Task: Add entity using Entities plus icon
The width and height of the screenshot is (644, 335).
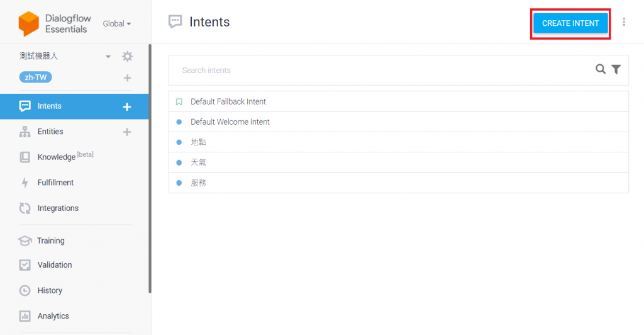Action: [127, 132]
